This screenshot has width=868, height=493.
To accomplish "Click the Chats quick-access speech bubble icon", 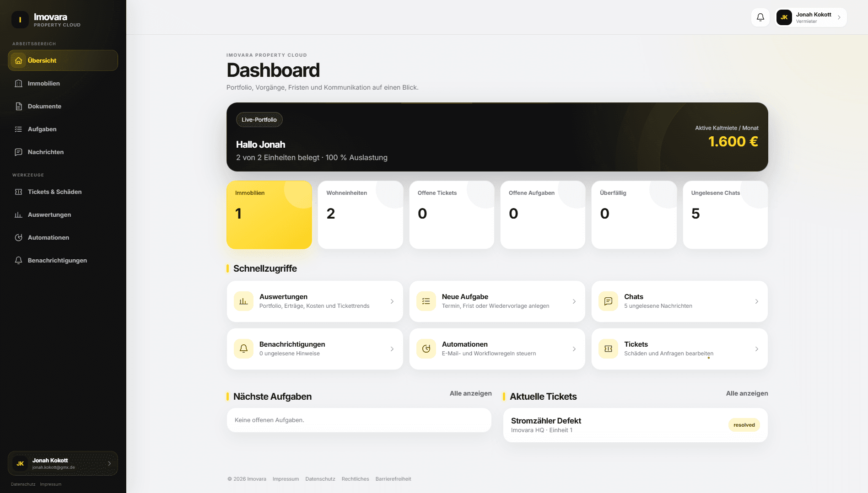I will pos(608,301).
